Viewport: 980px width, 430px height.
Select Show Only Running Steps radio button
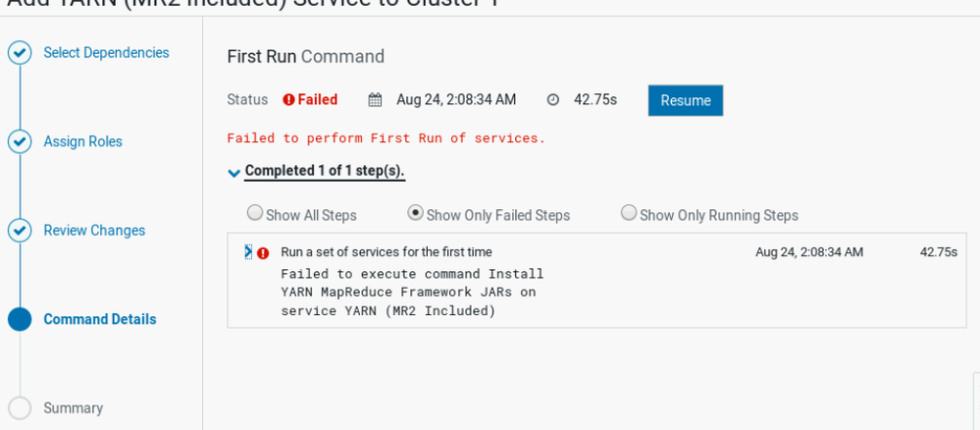pyautogui.click(x=629, y=213)
